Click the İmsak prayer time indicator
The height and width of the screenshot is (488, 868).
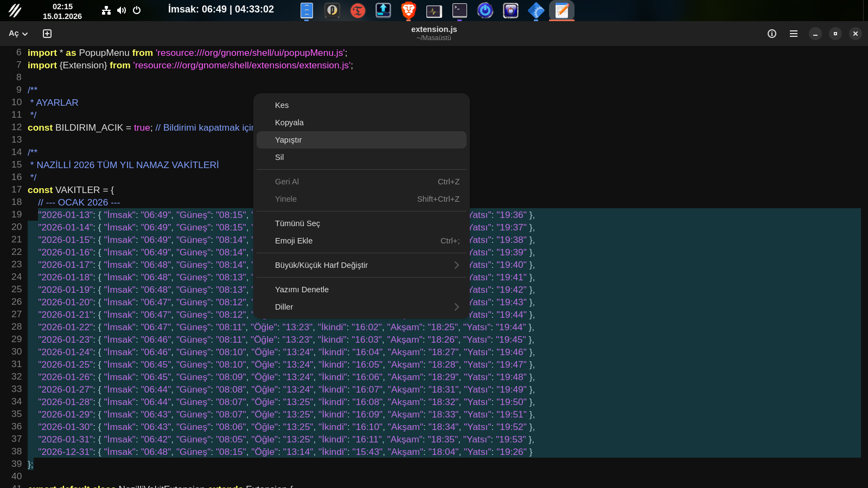coord(221,9)
